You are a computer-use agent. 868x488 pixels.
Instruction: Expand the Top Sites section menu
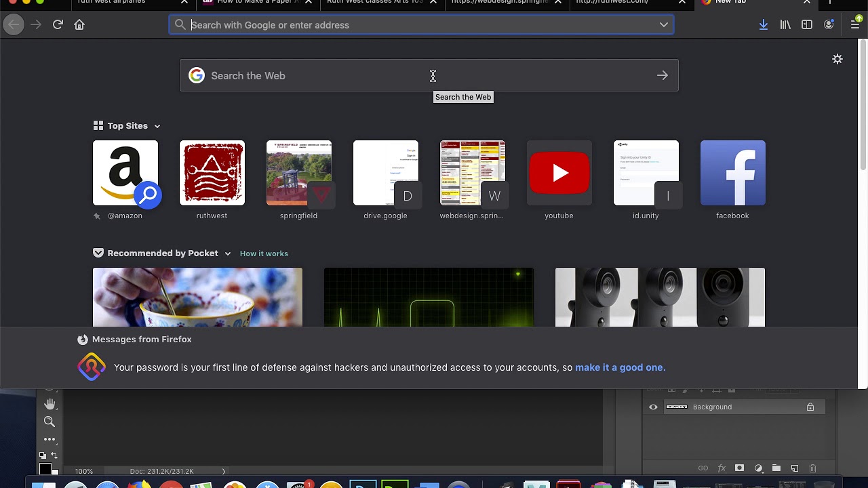coord(157,126)
